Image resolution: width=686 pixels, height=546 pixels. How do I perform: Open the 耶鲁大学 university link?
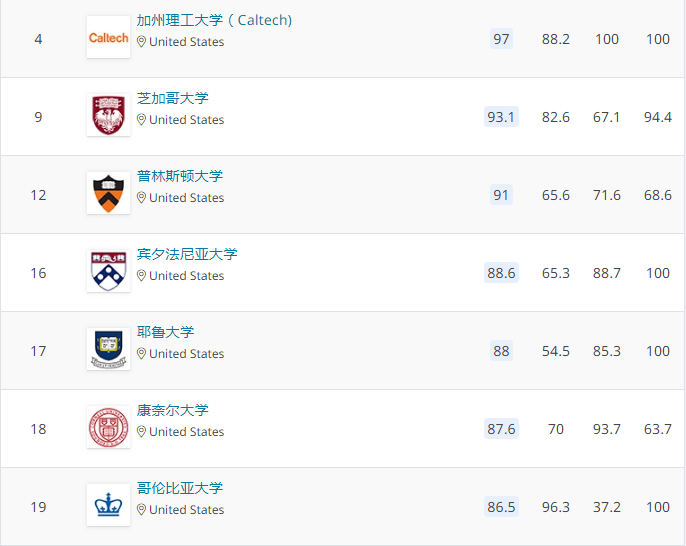[x=165, y=332]
